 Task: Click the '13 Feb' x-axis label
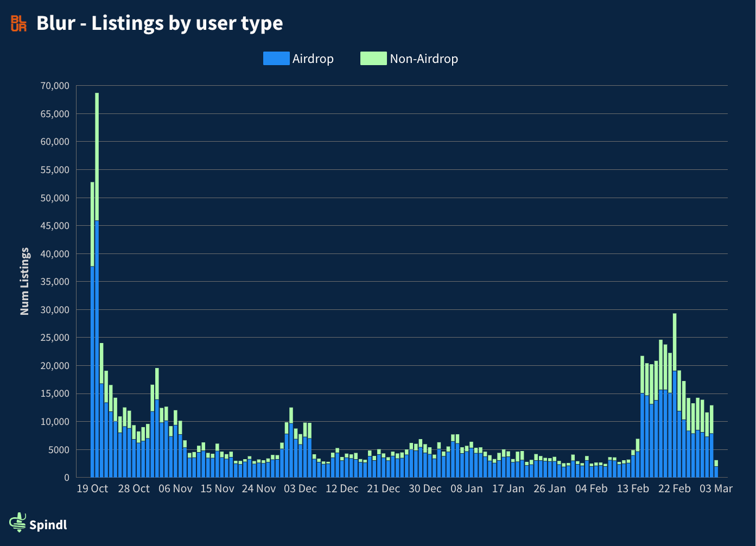point(633,488)
